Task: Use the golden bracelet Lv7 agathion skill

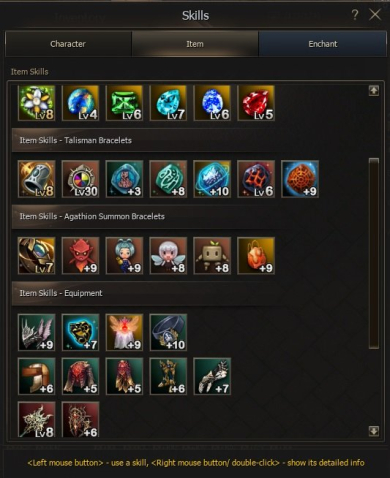Action: pos(37,256)
